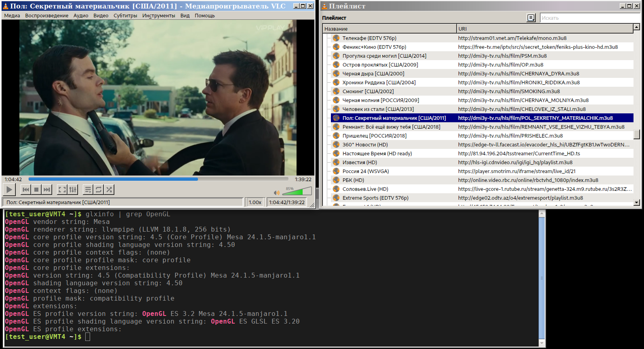Click terminal line 'OpenGL vendor string: Mesa'
Viewport: 644px width, 349px height.
57,222
